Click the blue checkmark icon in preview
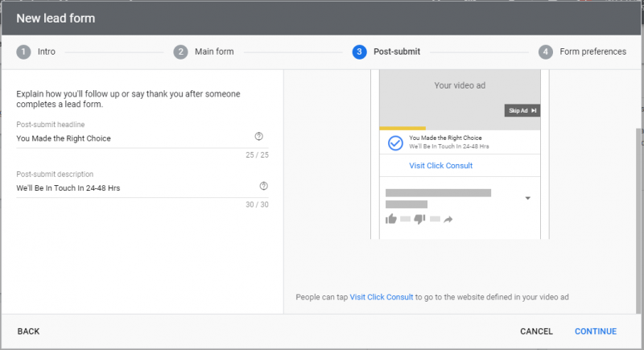Image resolution: width=644 pixels, height=350 pixels. (395, 142)
